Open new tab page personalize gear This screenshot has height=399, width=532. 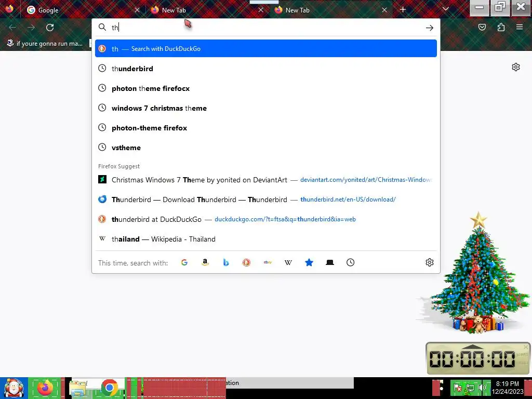[x=516, y=67]
